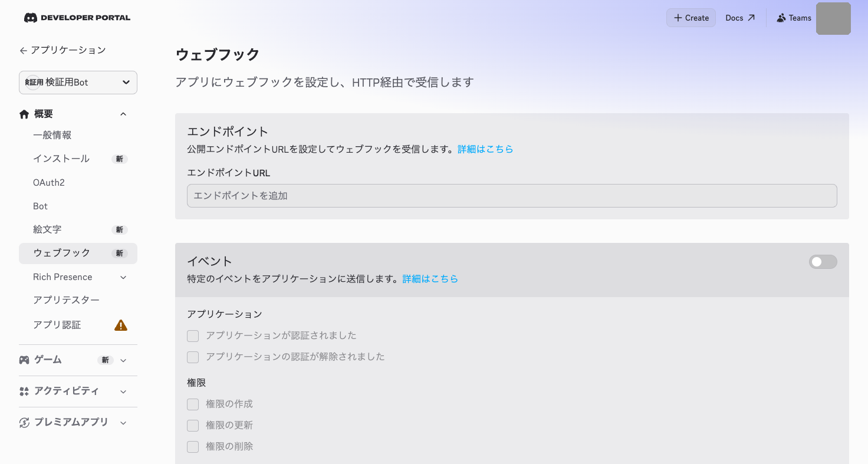Click the Discord Developer Portal logo
The image size is (868, 464).
coord(77,18)
